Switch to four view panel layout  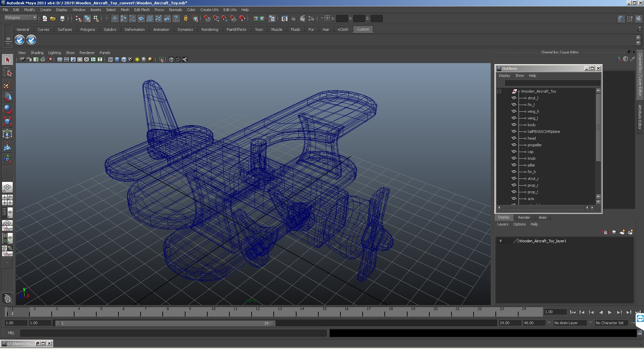point(7,200)
